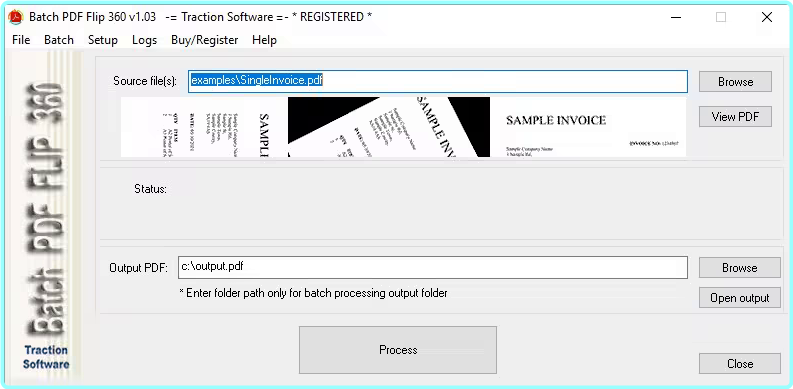Image resolution: width=793 pixels, height=389 pixels.
Task: Browse for a source PDF file
Action: tap(735, 82)
